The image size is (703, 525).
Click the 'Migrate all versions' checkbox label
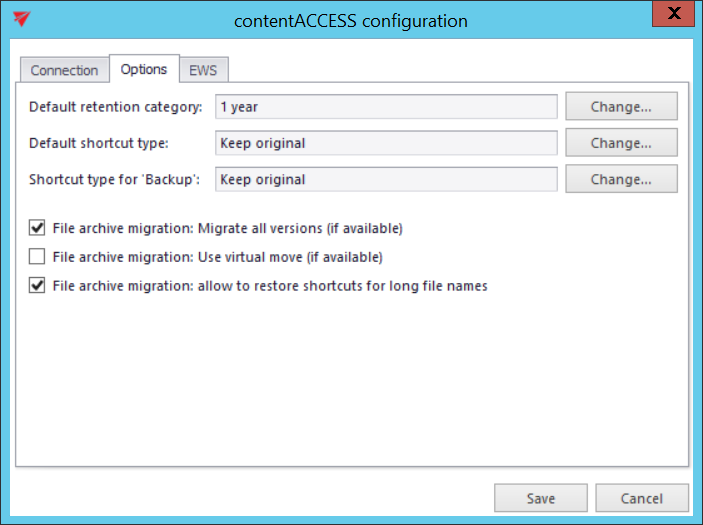pos(227,228)
